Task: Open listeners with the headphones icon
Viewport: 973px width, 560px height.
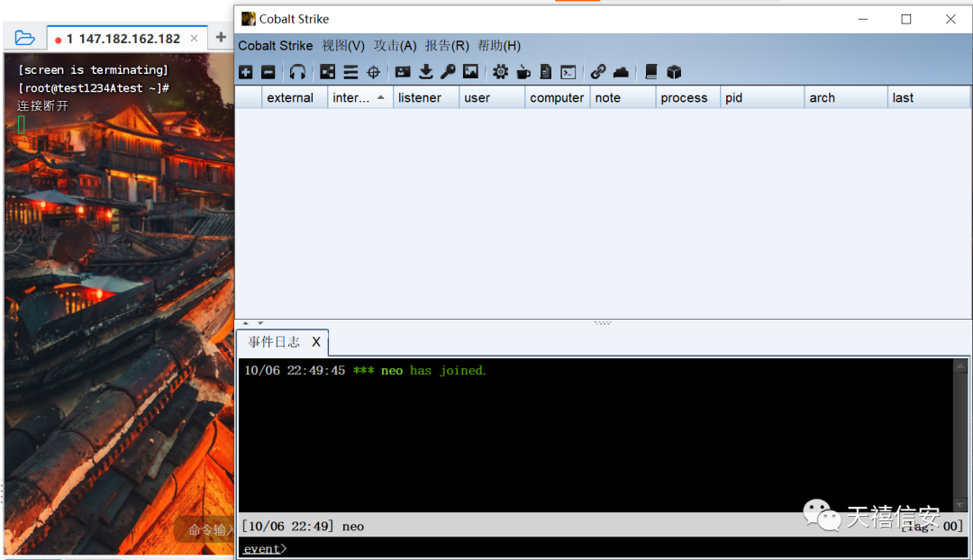Action: pyautogui.click(x=297, y=72)
